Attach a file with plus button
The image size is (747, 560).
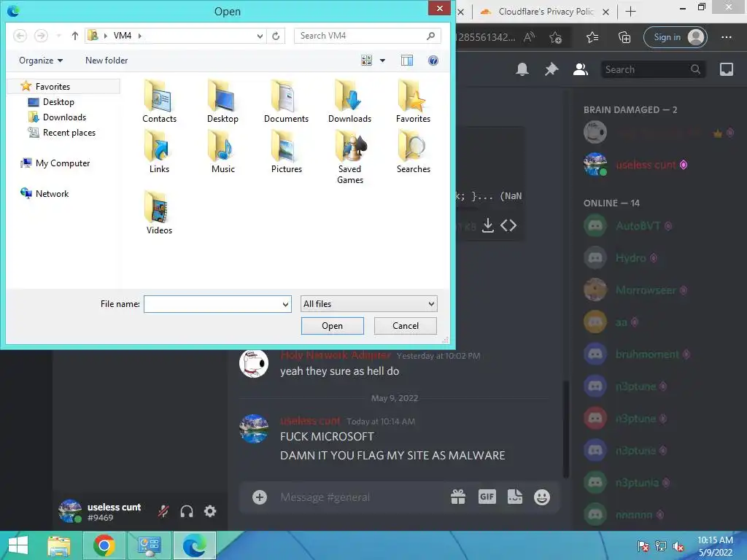(260, 497)
